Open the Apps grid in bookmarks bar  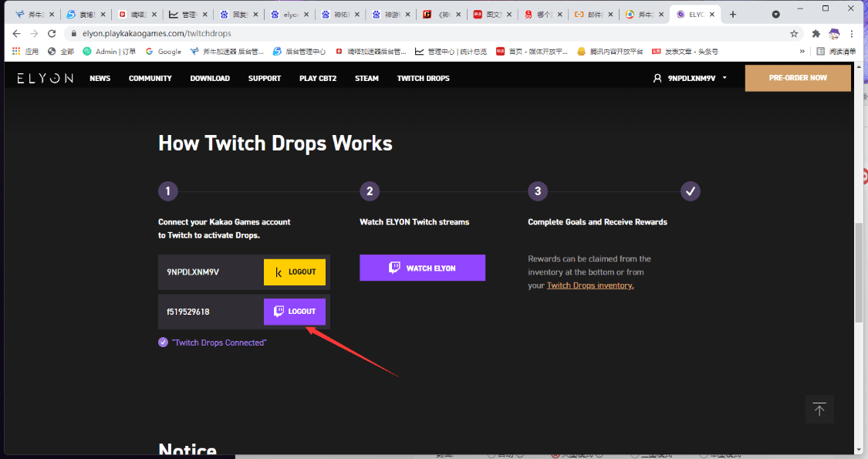(25, 52)
